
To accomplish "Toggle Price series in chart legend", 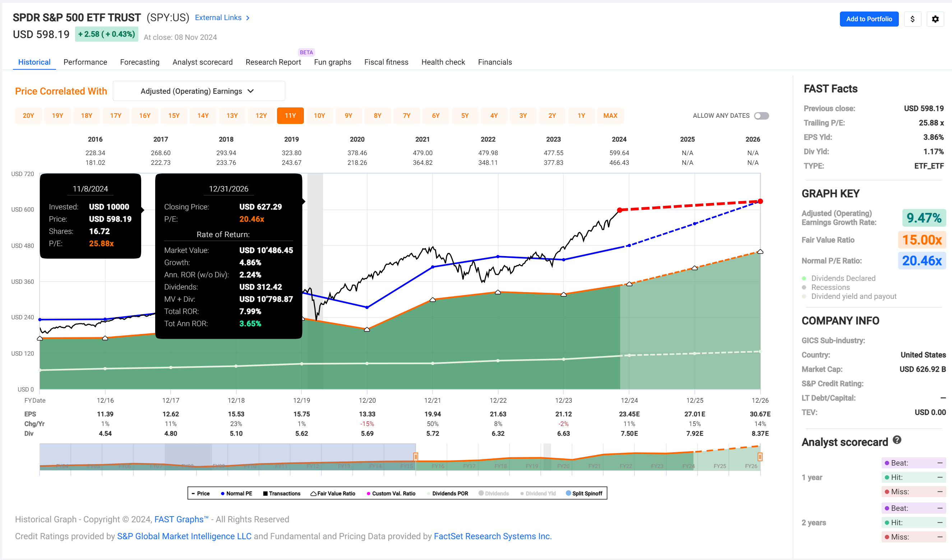I will click(x=200, y=493).
